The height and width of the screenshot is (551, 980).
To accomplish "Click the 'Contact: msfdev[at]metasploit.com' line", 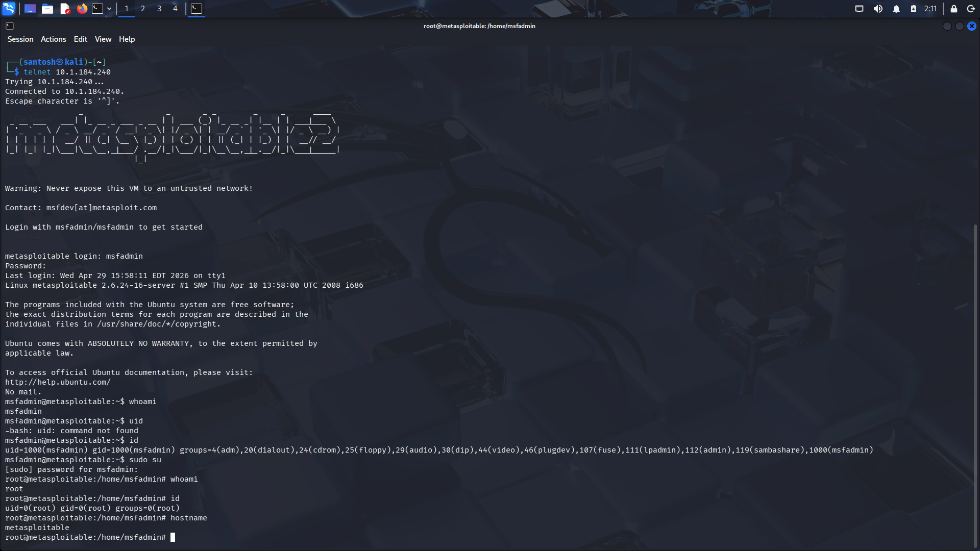I will coord(81,208).
